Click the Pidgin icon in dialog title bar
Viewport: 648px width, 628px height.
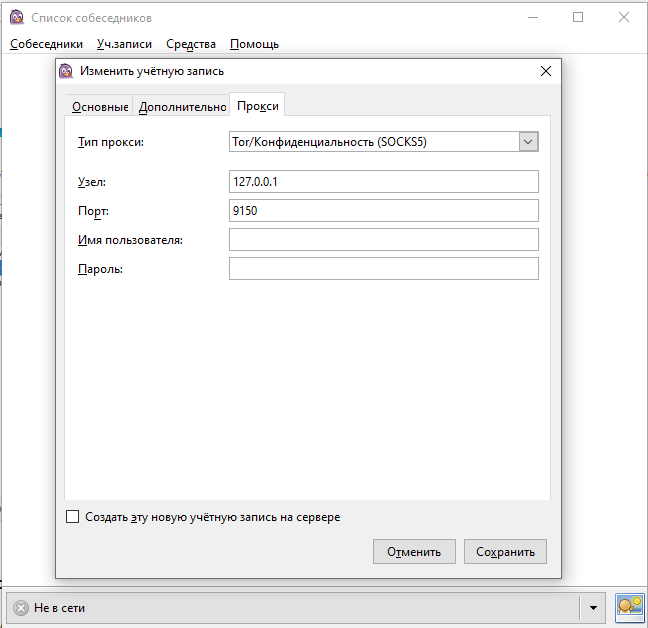[66, 71]
